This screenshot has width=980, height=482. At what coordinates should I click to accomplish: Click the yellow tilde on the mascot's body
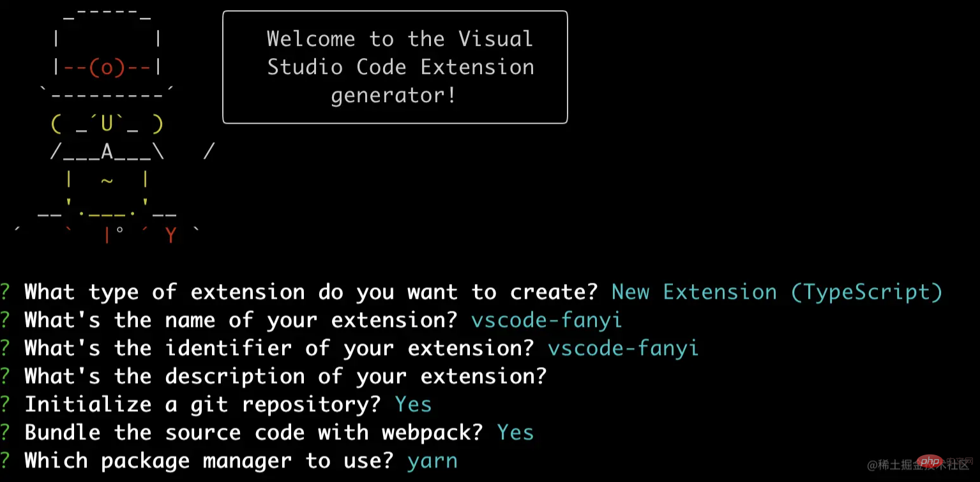point(107,180)
